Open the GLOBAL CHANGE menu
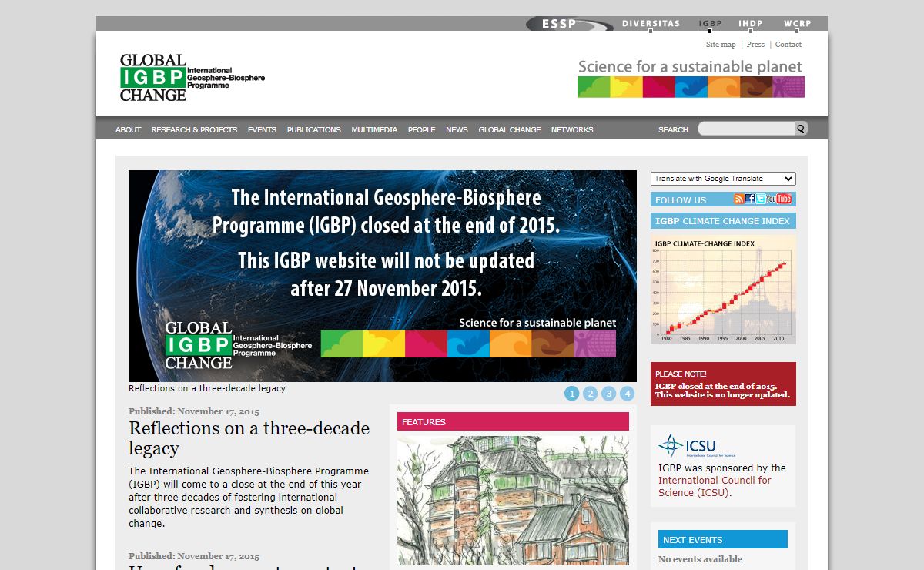 point(510,129)
